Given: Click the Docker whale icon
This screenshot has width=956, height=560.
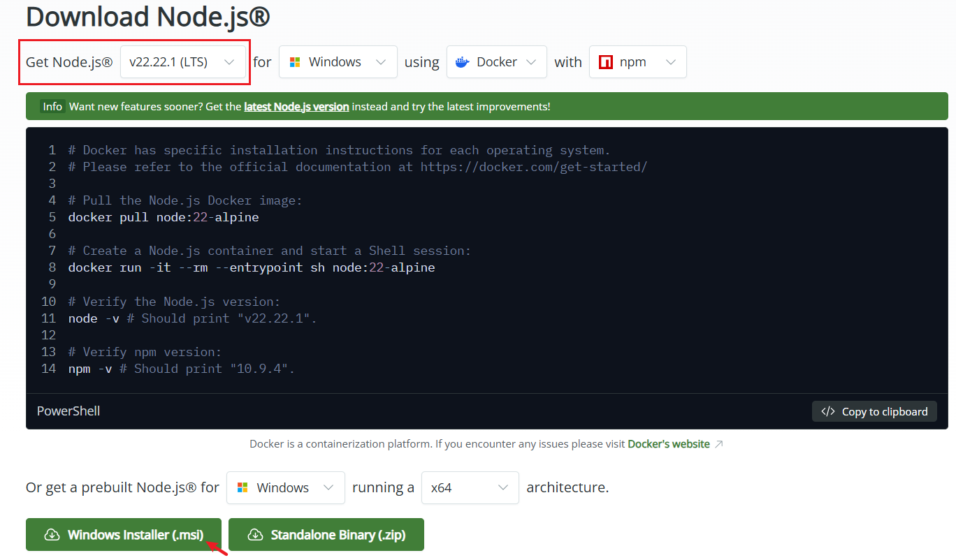Looking at the screenshot, I should point(462,62).
